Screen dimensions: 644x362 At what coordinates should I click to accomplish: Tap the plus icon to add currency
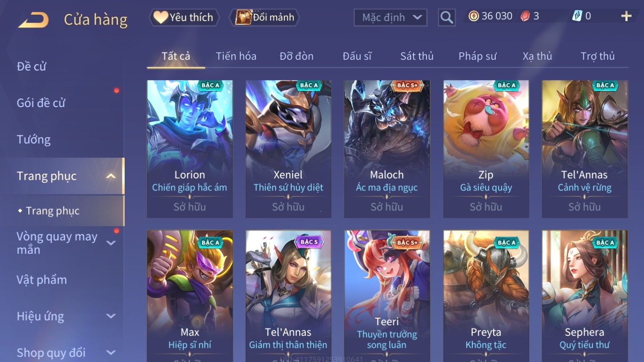(x=626, y=16)
